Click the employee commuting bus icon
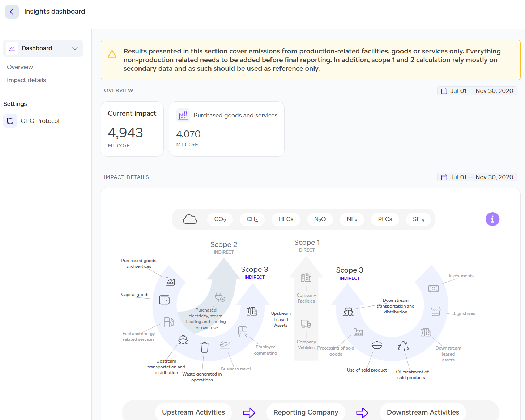Viewport: 525px width, 420px height. pos(243,331)
